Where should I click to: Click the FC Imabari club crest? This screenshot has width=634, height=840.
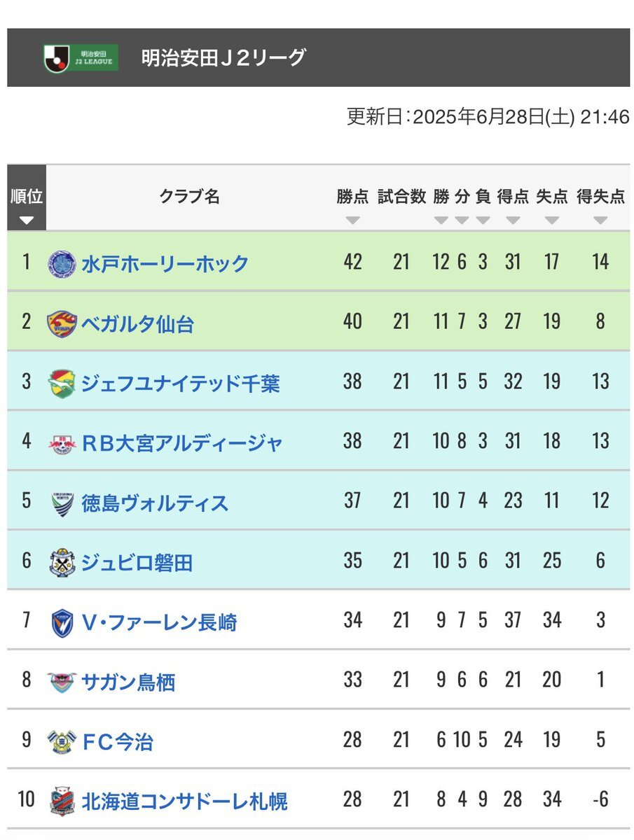tap(62, 741)
